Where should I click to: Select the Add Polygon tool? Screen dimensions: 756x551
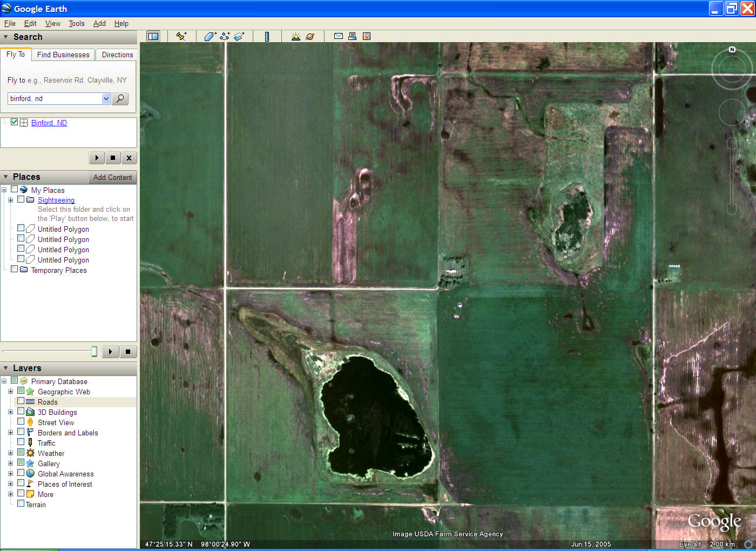210,36
